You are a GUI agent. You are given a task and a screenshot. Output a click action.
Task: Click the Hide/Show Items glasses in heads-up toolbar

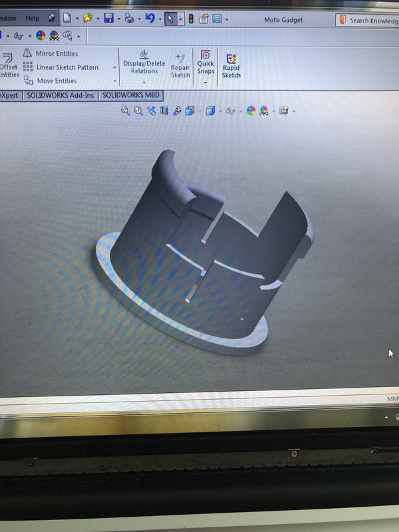[x=231, y=111]
